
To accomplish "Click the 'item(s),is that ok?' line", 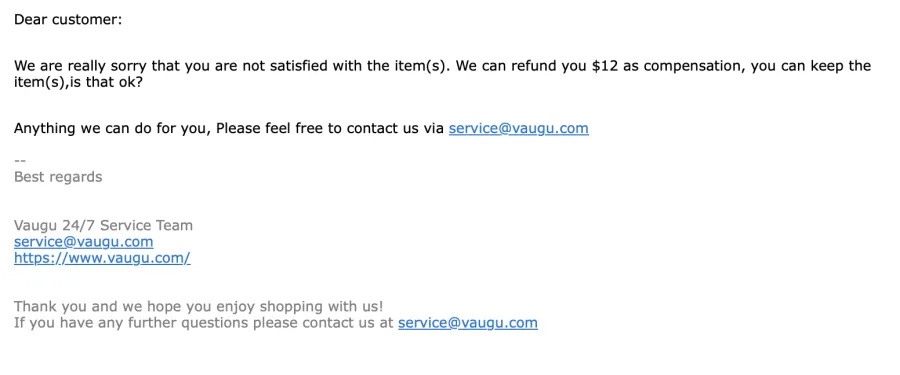I will pos(77,82).
